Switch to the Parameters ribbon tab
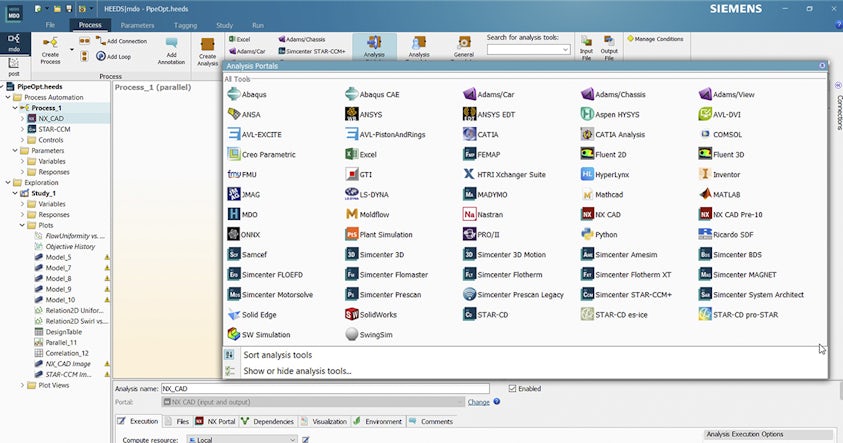843x443 pixels. point(137,25)
